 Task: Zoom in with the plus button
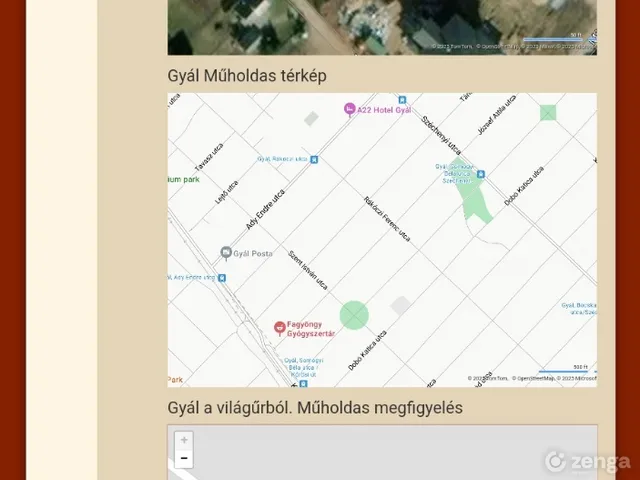[x=184, y=440]
